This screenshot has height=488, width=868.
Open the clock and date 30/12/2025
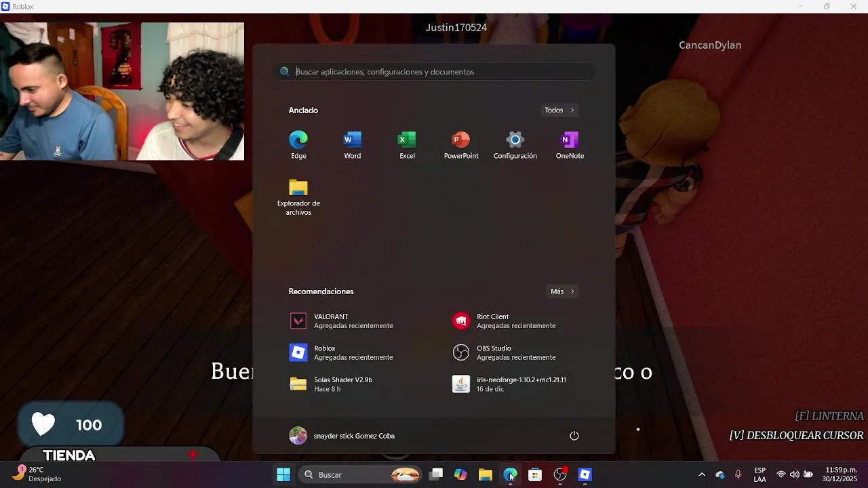[840, 474]
